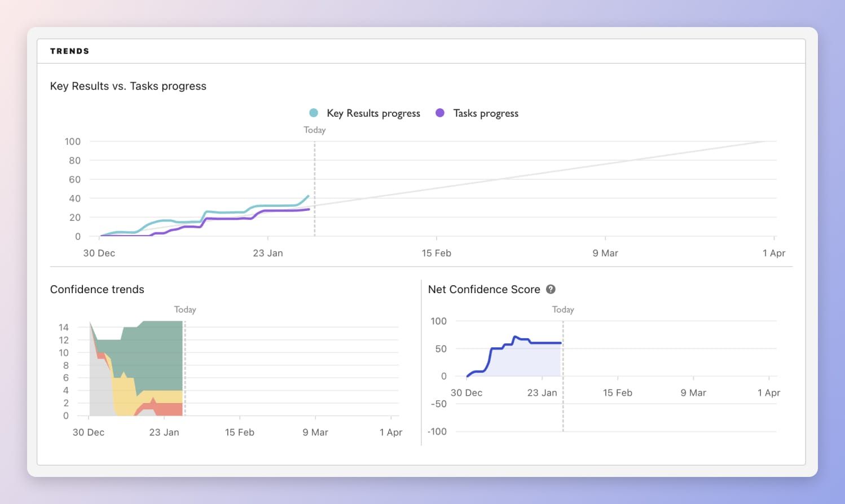Toggle the Tasks progress series visibility
Viewport: 845px width, 504px height.
click(485, 113)
